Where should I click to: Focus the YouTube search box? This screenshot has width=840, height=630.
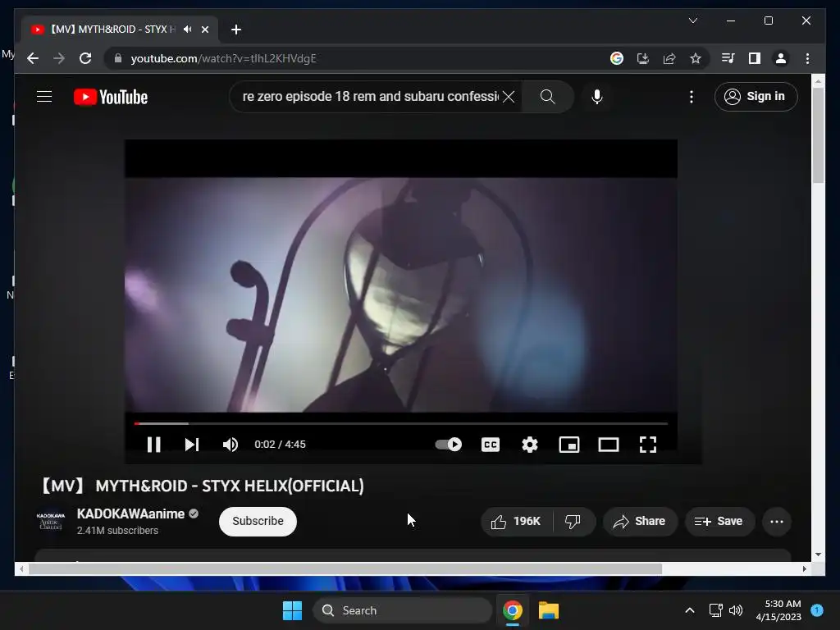tap(370, 97)
